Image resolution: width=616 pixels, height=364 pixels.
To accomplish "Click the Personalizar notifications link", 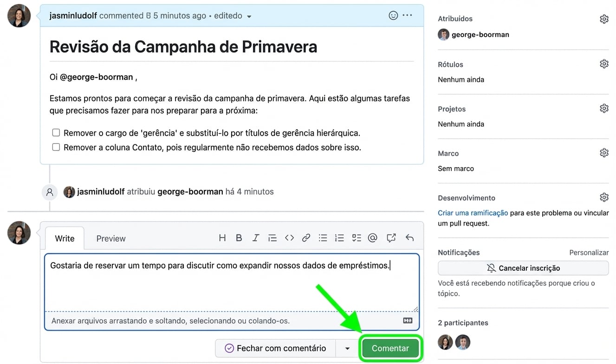I will coord(589,253).
